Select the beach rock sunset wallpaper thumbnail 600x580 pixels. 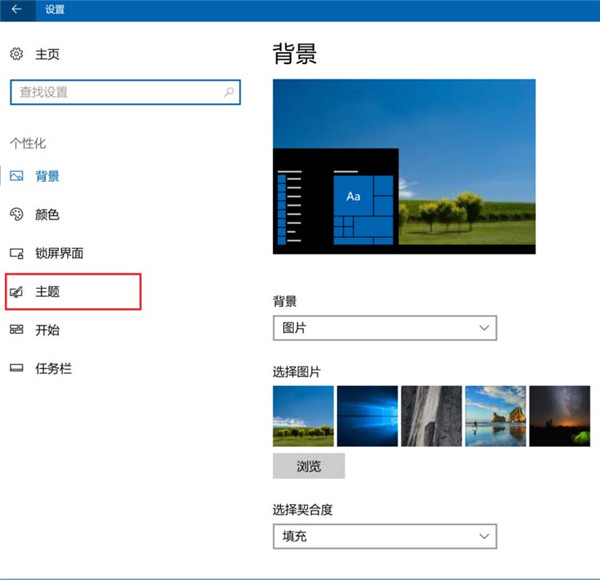pos(495,416)
